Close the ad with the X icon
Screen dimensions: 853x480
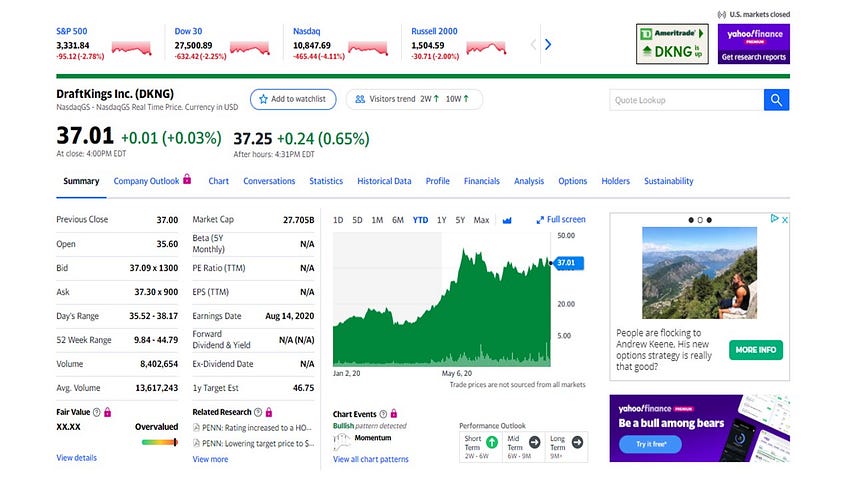pos(784,220)
